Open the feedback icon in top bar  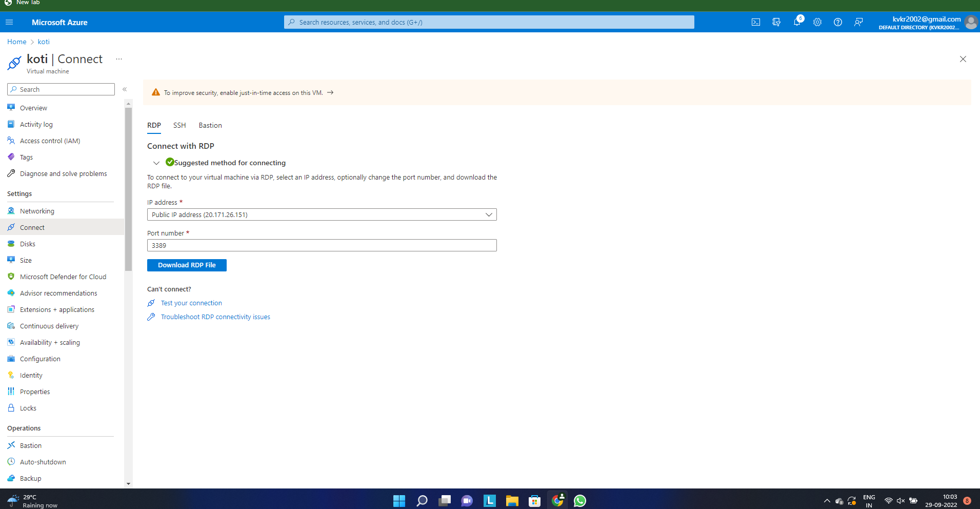pos(859,22)
